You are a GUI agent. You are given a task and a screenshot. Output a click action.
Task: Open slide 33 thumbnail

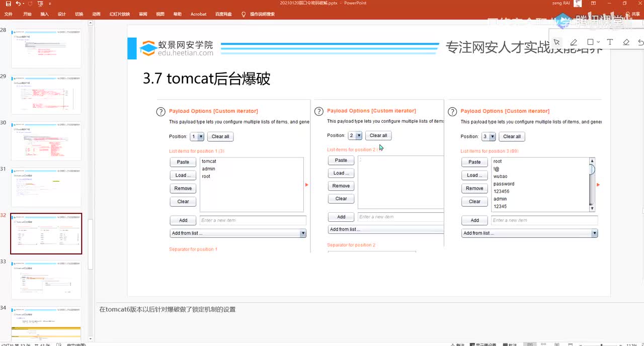click(46, 280)
